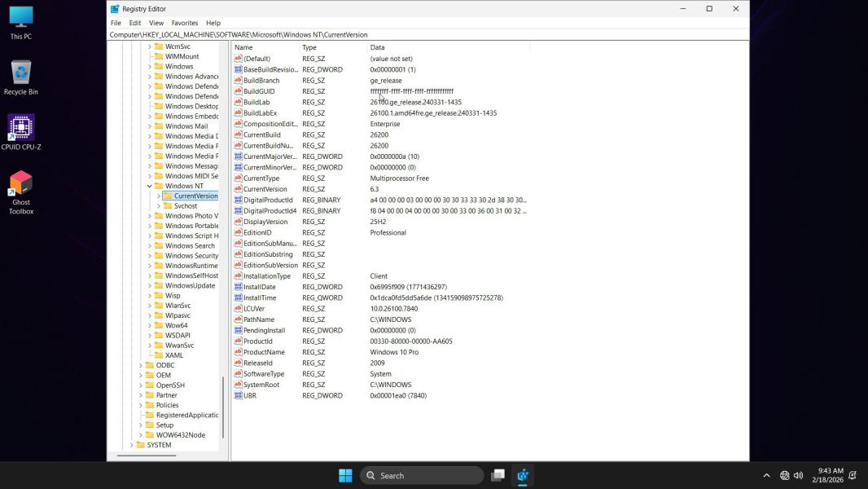Collapse the Windows NT tree node
This screenshot has height=489, width=868.
point(150,186)
